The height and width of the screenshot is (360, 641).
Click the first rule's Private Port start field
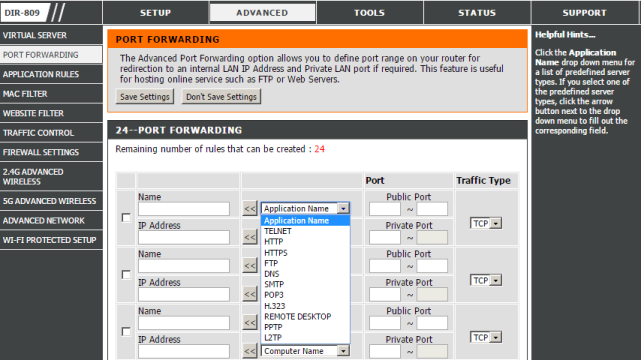click(x=385, y=237)
